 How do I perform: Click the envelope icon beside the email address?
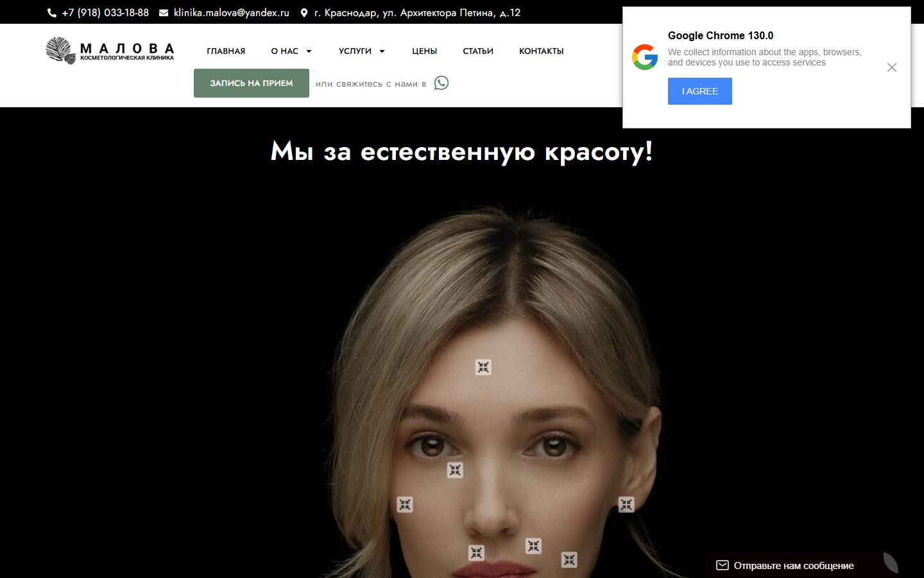[164, 13]
